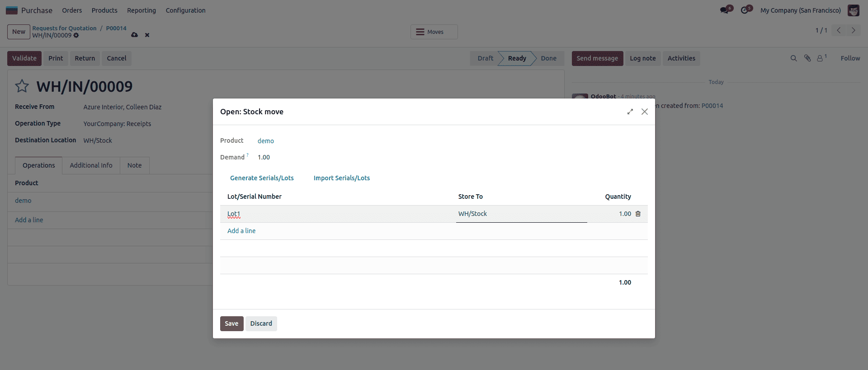The height and width of the screenshot is (370, 868).
Task: Open the Reporting menu
Action: click(142, 10)
